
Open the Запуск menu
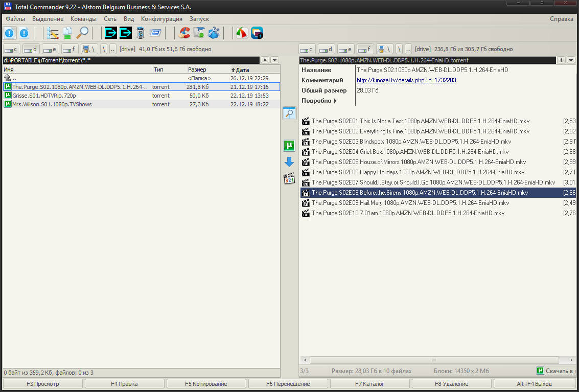click(199, 19)
